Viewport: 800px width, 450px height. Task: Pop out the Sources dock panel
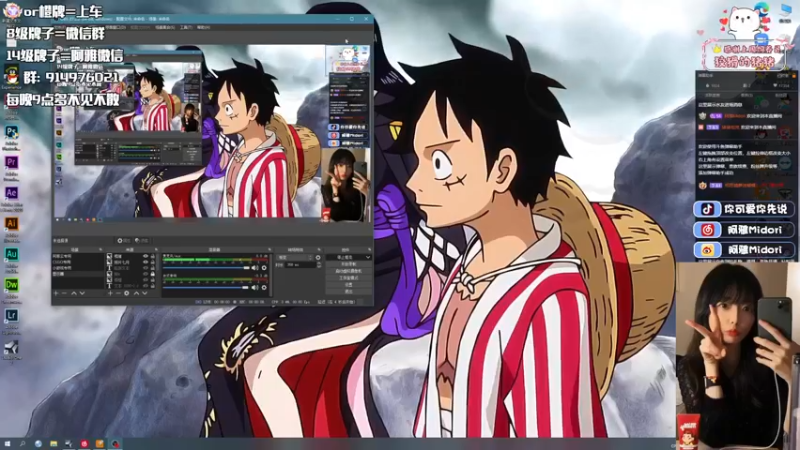tap(157, 249)
